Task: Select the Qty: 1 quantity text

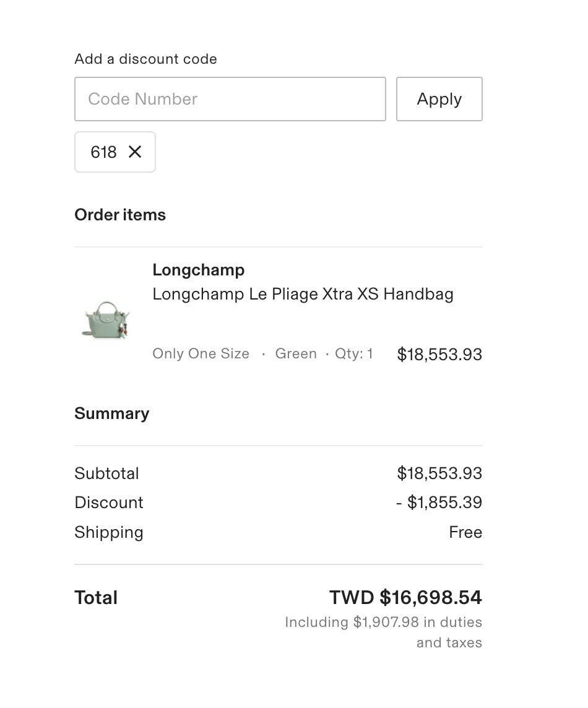Action: pos(353,353)
